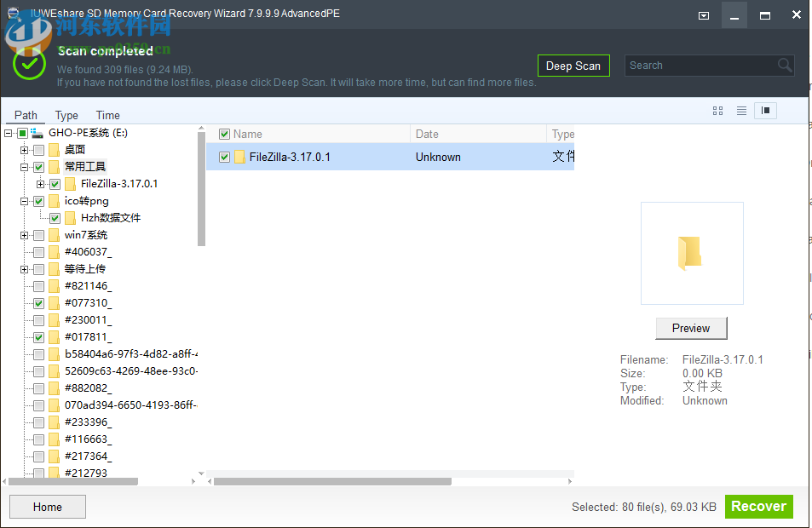Expand the 等待上传 folder node
This screenshot has height=528, width=812.
[x=24, y=268]
